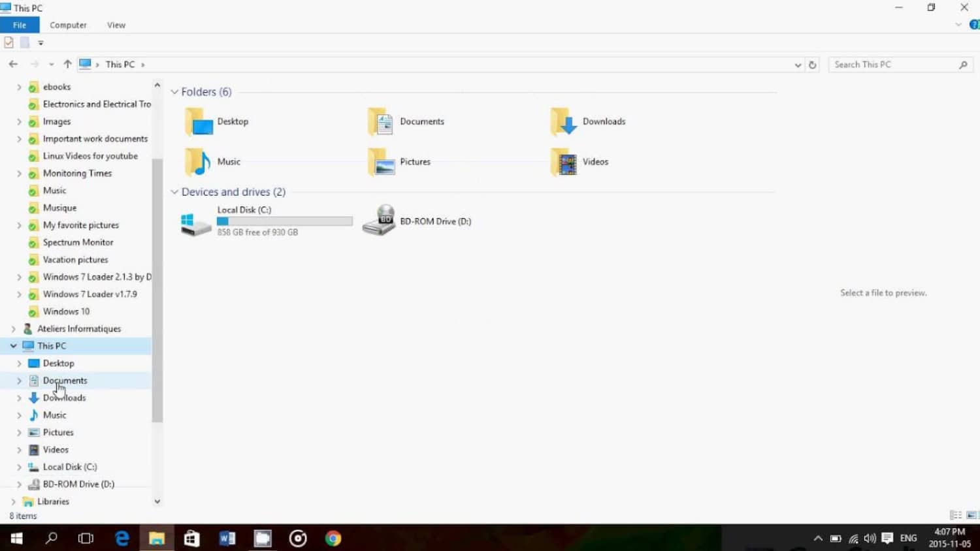Open the Pictures folder icon in Folders

pos(382,162)
